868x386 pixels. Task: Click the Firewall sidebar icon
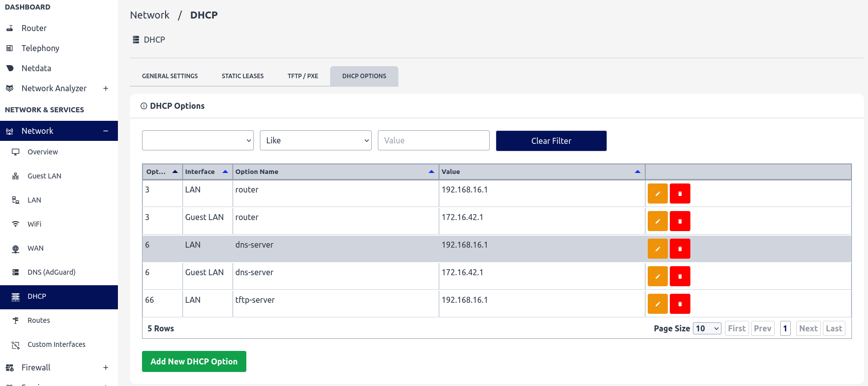[x=10, y=368]
